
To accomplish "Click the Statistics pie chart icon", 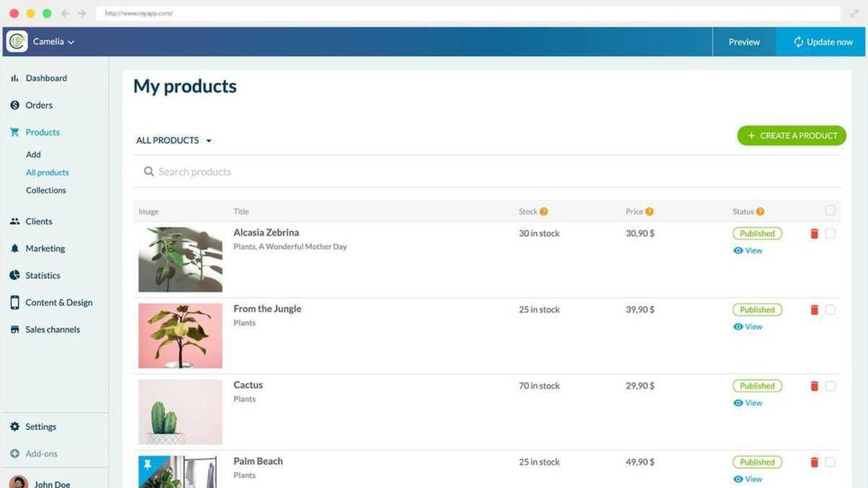I will point(14,275).
